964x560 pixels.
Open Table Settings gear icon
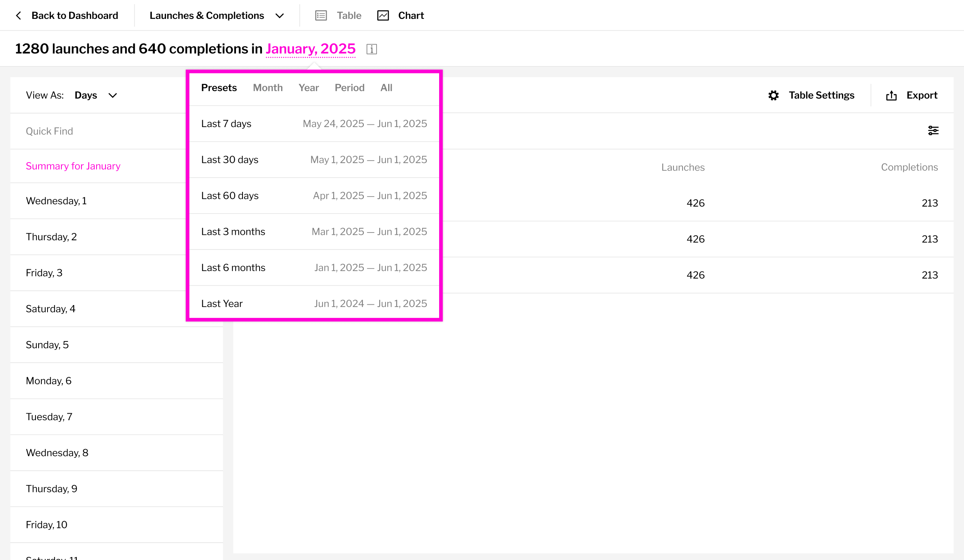tap(773, 95)
